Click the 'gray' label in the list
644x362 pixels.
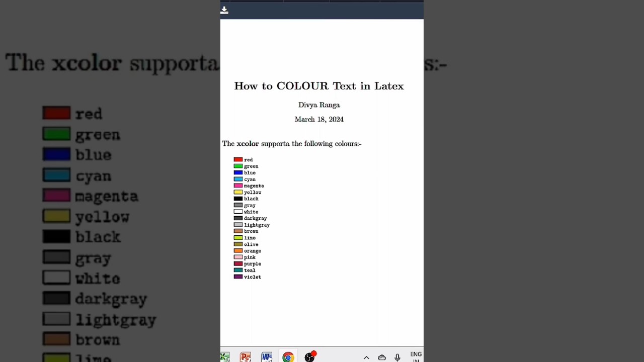(x=250, y=205)
